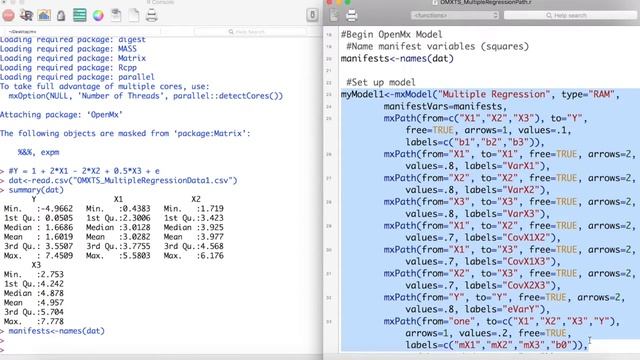Viewport: 640px width, 360px height.
Task: Save the script using editor's document icon
Action: pyautogui.click(x=334, y=16)
